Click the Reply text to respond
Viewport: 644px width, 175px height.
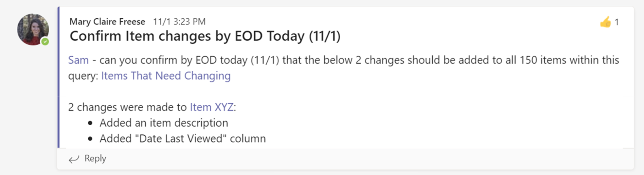(95, 158)
